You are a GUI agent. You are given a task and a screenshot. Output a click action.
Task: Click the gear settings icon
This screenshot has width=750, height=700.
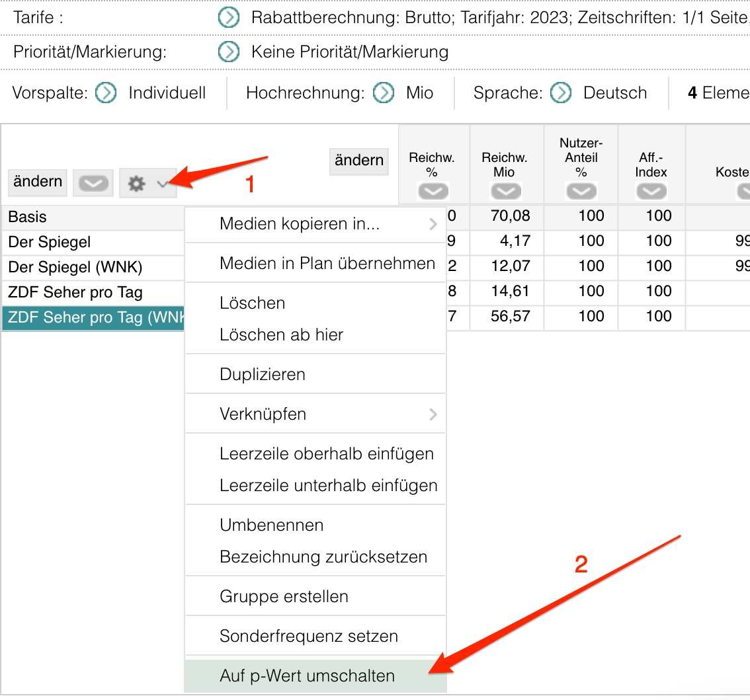[x=136, y=184]
